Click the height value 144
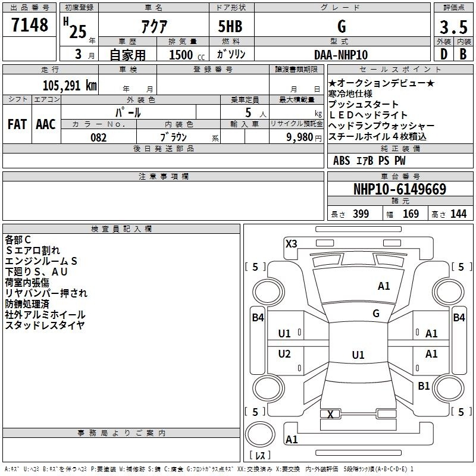The height and width of the screenshot is (476, 476). [x=458, y=214]
